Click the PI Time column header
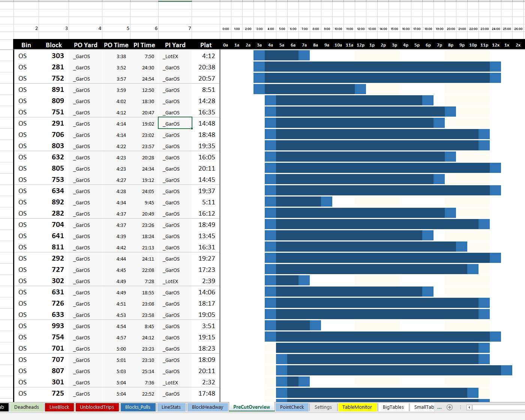 point(144,45)
